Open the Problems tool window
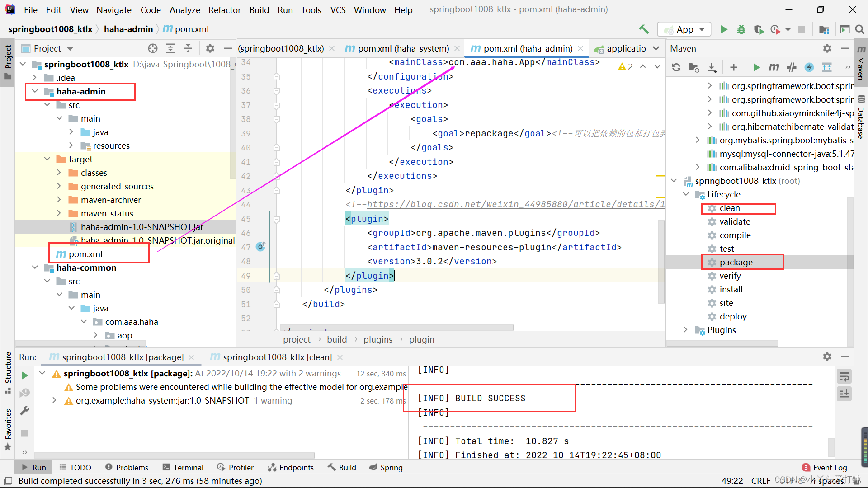This screenshot has height=488, width=868. pyautogui.click(x=127, y=467)
